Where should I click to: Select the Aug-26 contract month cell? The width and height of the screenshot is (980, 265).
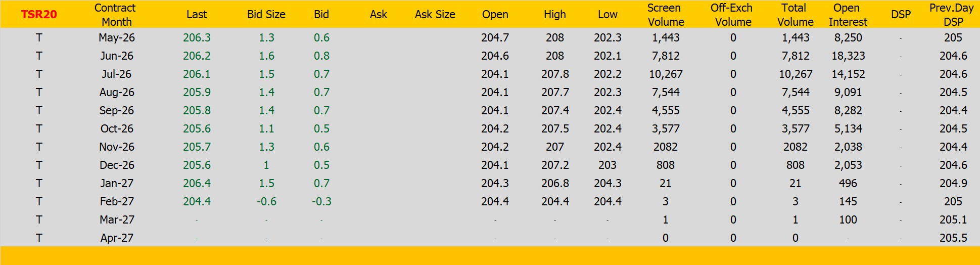(117, 93)
